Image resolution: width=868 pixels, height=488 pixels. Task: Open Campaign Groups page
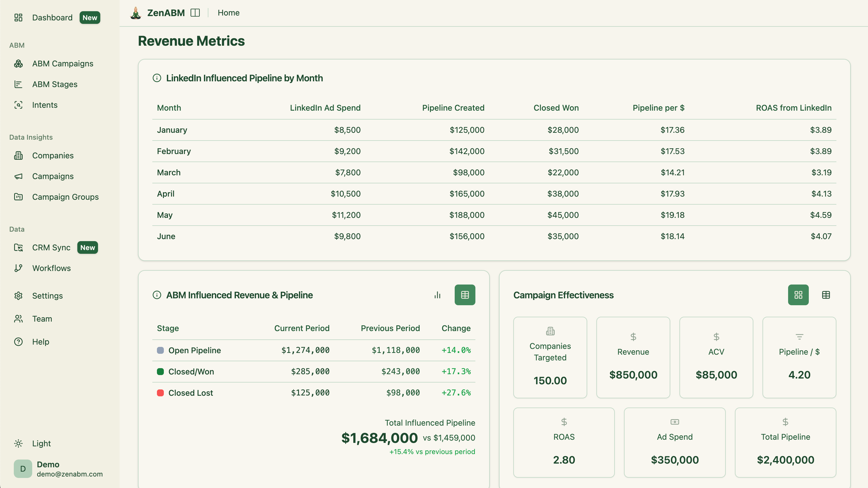[65, 197]
